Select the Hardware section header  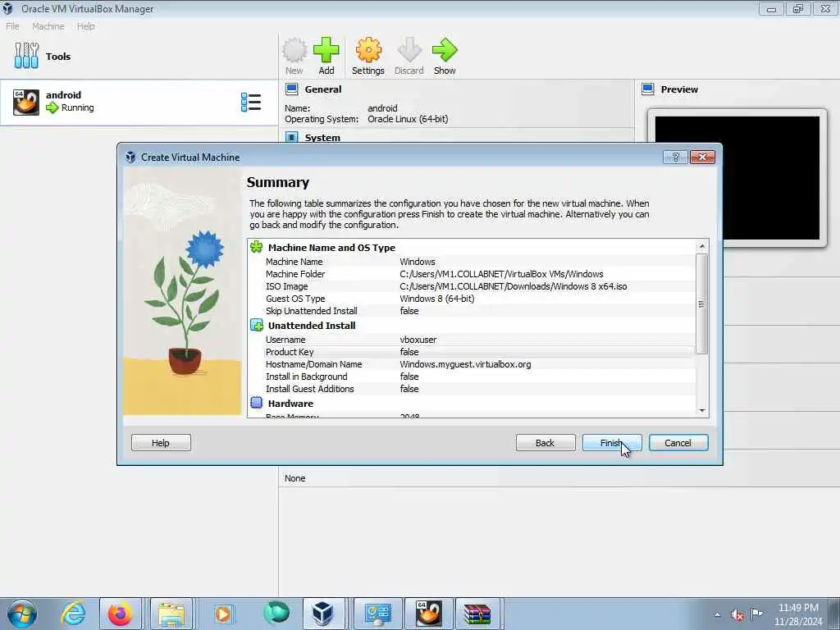point(290,403)
